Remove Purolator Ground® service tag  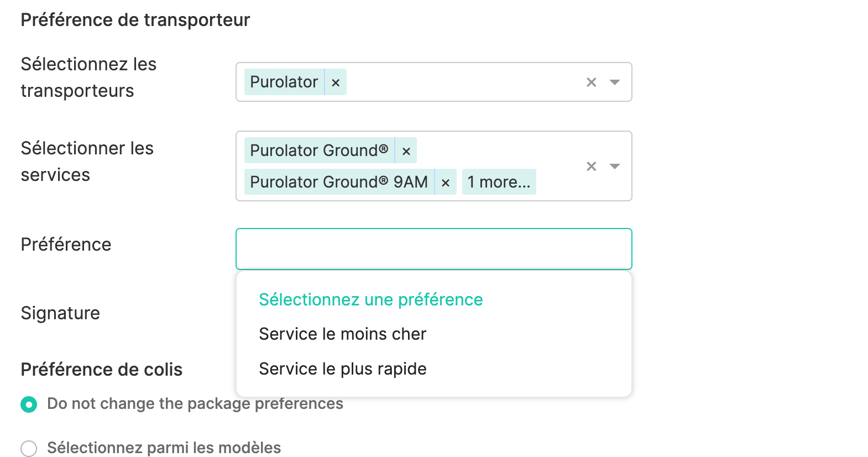pos(406,151)
